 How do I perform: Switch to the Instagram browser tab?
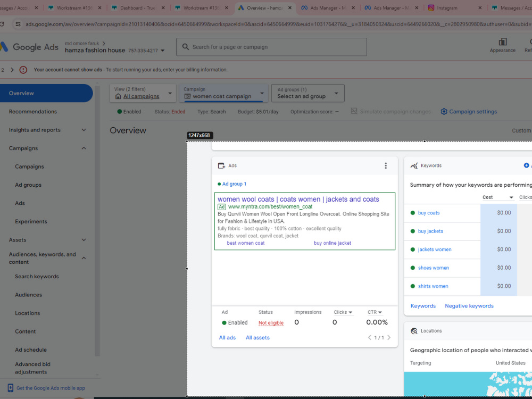pos(454,8)
